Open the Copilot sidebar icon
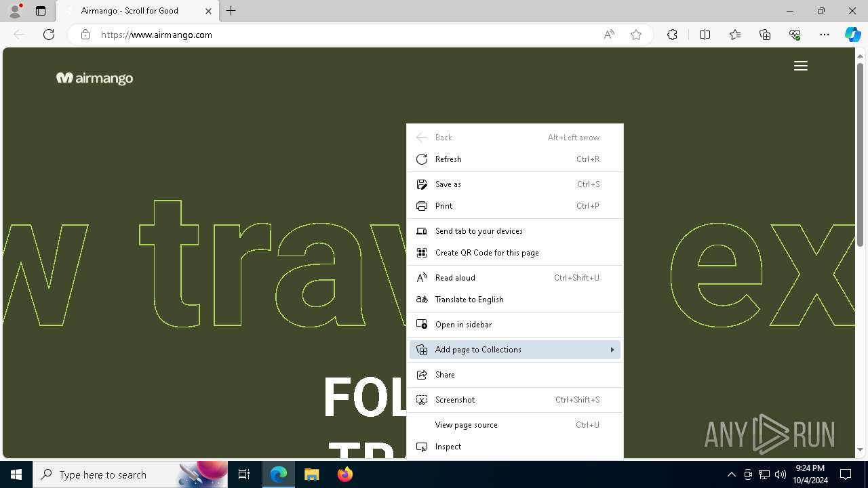The width and height of the screenshot is (868, 488). 852,35
